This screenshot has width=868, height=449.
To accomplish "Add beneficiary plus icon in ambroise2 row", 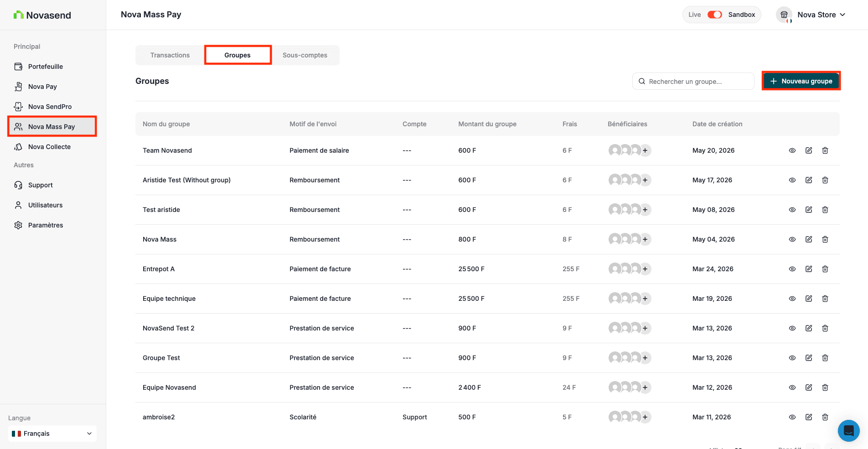I will (645, 417).
